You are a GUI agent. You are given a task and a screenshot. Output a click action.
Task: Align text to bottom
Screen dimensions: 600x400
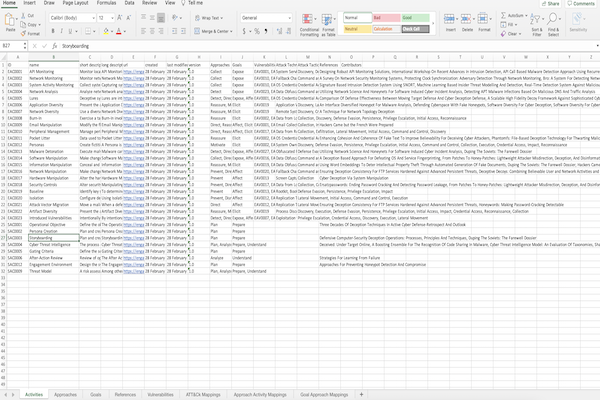[161, 18]
